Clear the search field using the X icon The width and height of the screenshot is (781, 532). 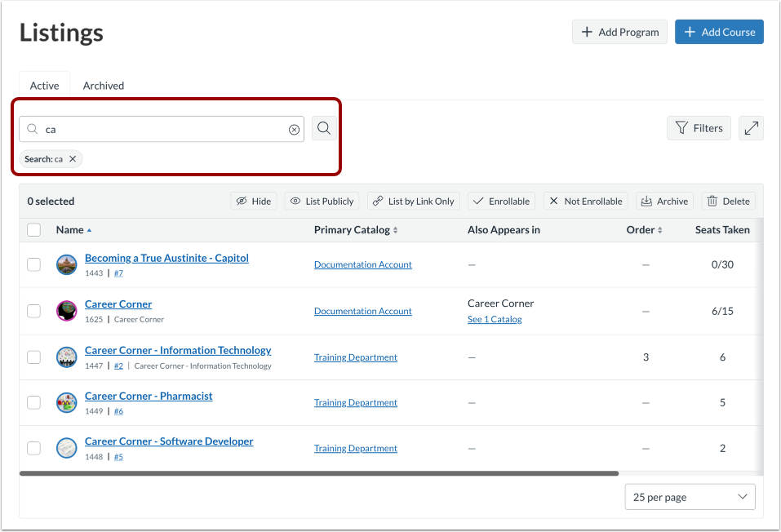[294, 128]
